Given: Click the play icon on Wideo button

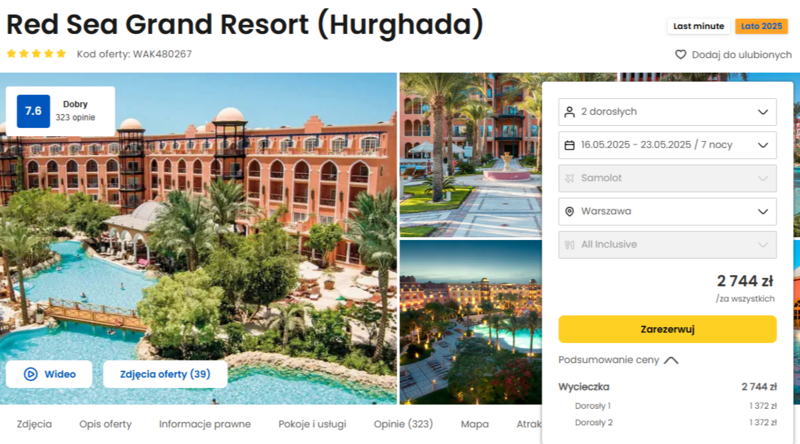Looking at the screenshot, I should [x=31, y=374].
